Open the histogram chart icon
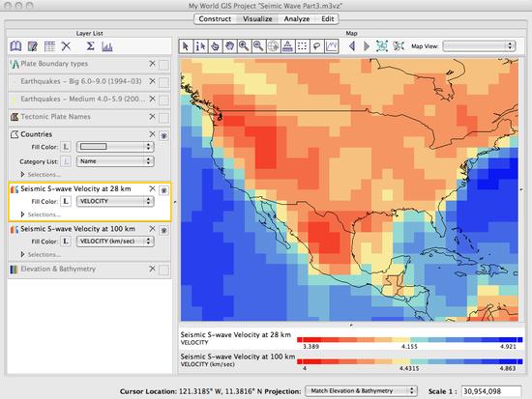 [106, 46]
